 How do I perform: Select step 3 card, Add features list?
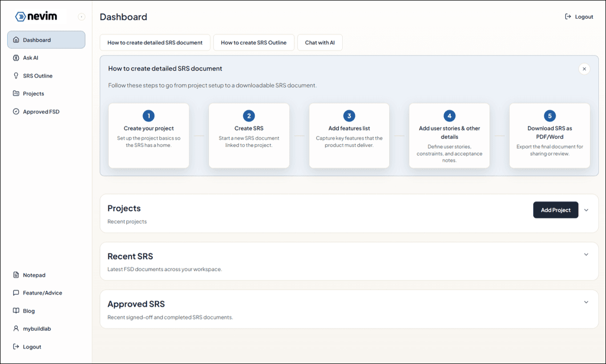tap(349, 135)
